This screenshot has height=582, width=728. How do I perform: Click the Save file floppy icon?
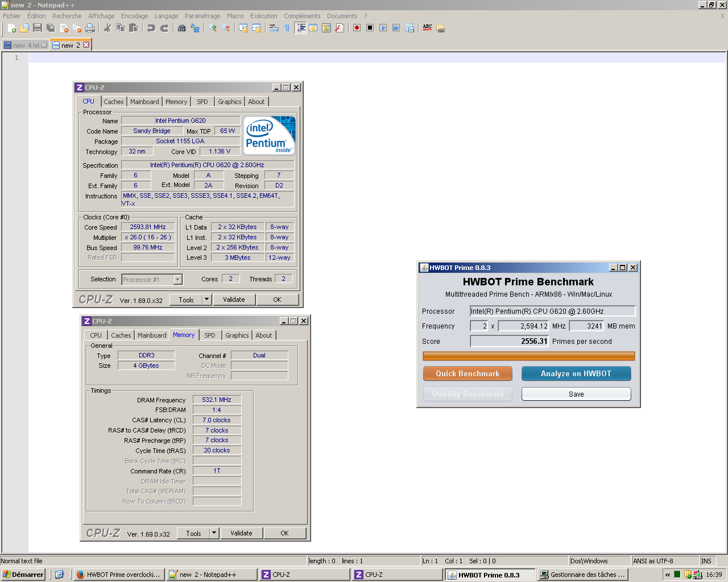click(38, 28)
